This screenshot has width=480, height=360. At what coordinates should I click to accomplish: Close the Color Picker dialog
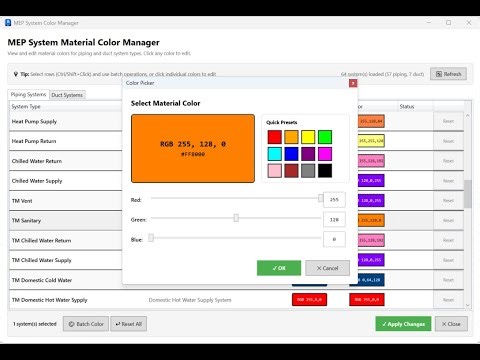click(353, 83)
